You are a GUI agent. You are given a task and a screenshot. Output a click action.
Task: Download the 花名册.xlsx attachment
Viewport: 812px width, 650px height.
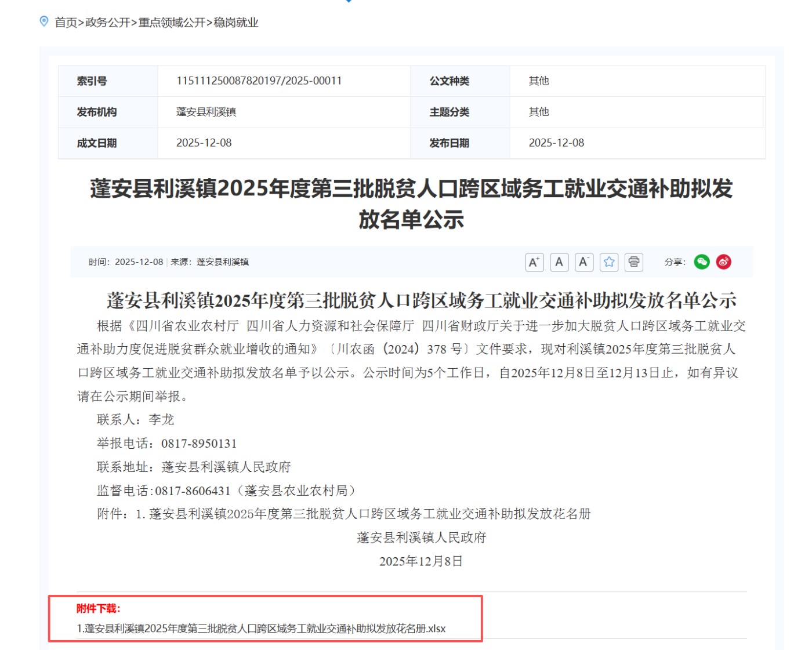click(x=261, y=629)
